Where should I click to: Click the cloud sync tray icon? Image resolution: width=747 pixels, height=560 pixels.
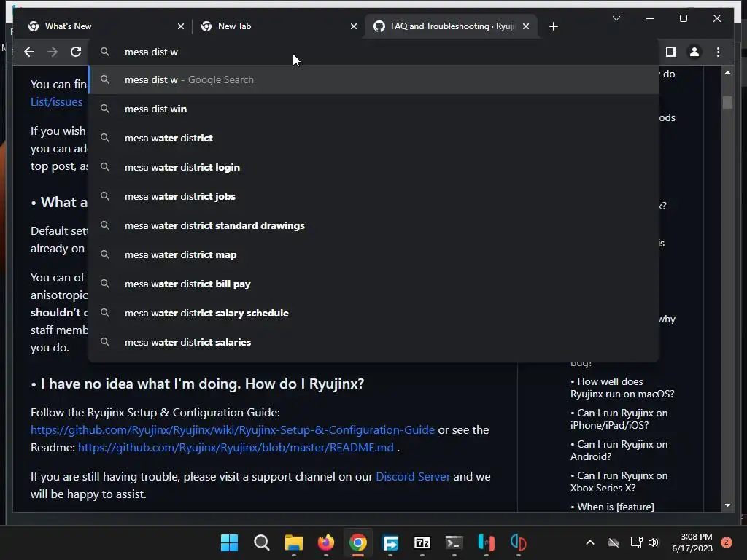click(x=614, y=542)
